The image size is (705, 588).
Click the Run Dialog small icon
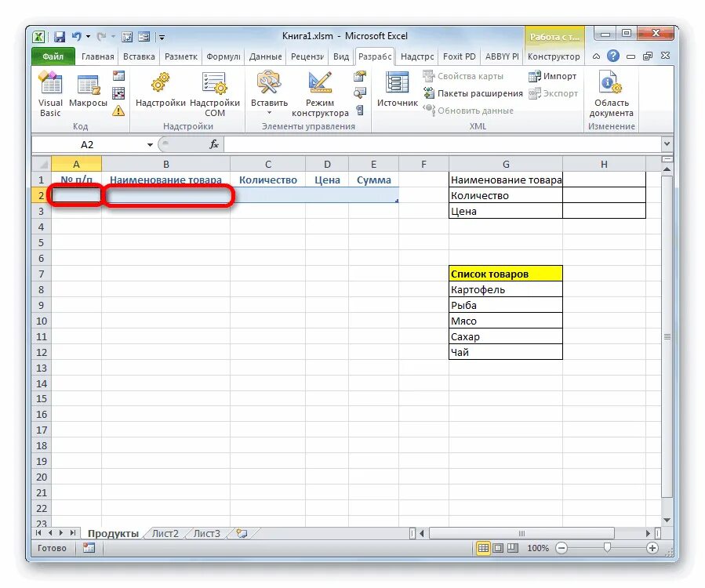tap(360, 110)
